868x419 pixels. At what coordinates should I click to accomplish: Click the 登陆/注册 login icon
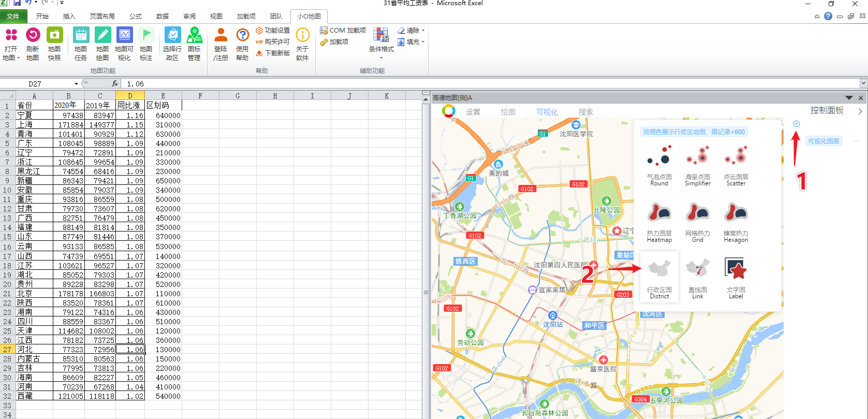coord(221,45)
